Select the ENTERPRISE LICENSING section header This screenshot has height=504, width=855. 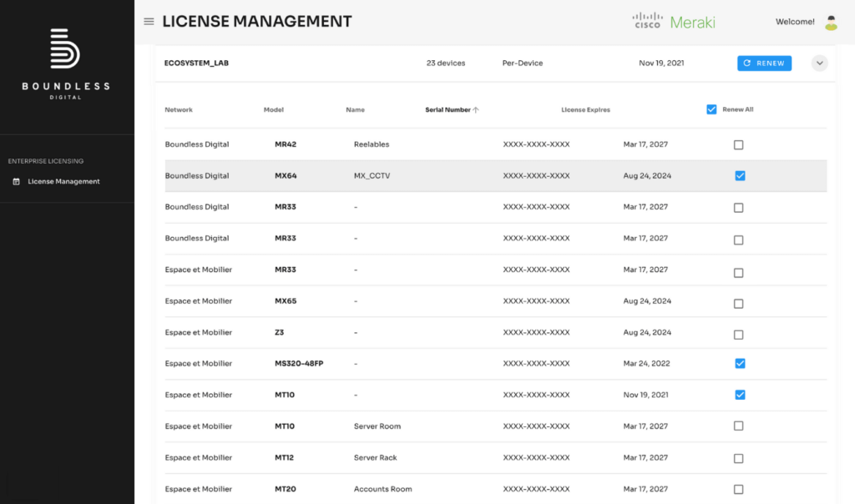tap(45, 161)
